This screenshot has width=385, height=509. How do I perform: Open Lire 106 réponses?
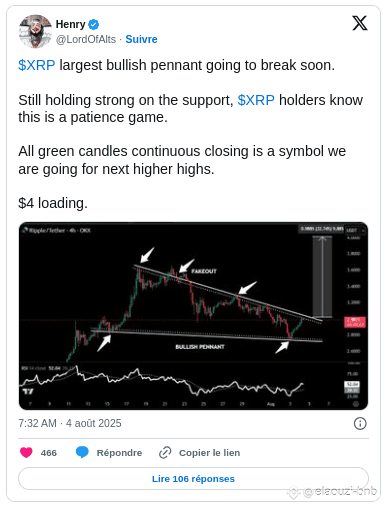(193, 479)
